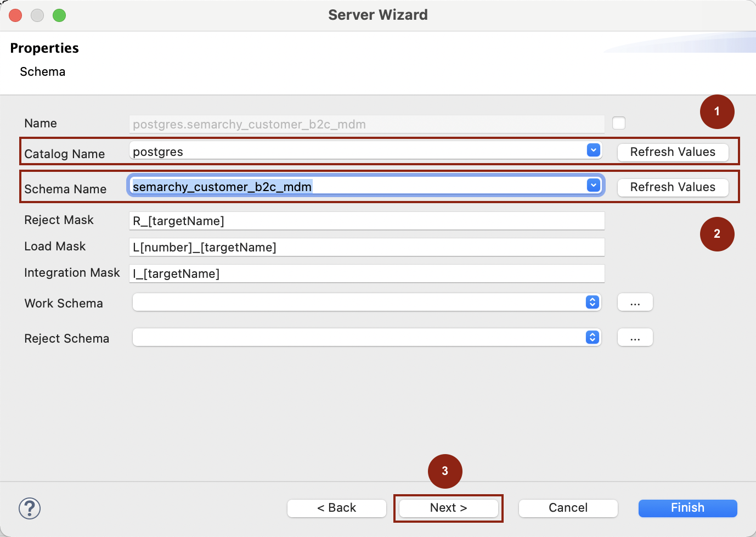Toggle the checkbox beside the Name field

coord(619,123)
